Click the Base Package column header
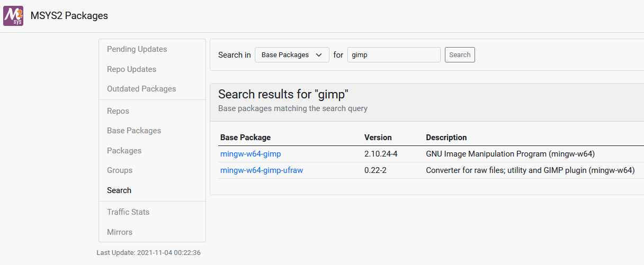The height and width of the screenshot is (265, 644). tap(245, 138)
